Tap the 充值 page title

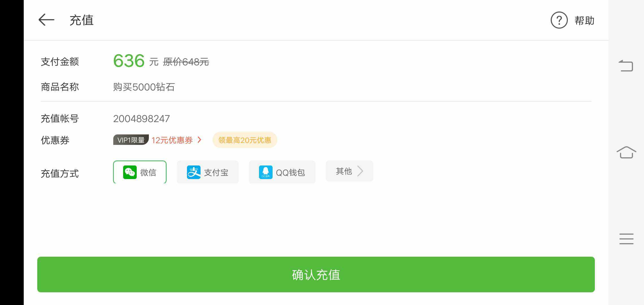[x=82, y=20]
